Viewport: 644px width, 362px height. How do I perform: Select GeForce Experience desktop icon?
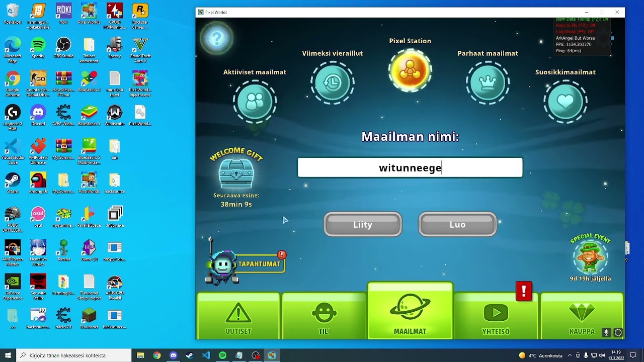tap(13, 287)
